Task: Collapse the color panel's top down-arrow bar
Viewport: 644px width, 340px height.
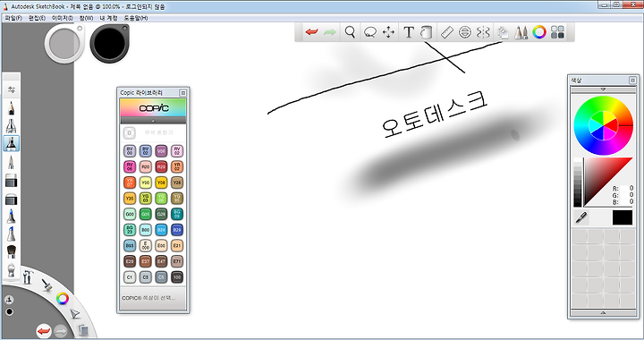Action: coord(603,89)
